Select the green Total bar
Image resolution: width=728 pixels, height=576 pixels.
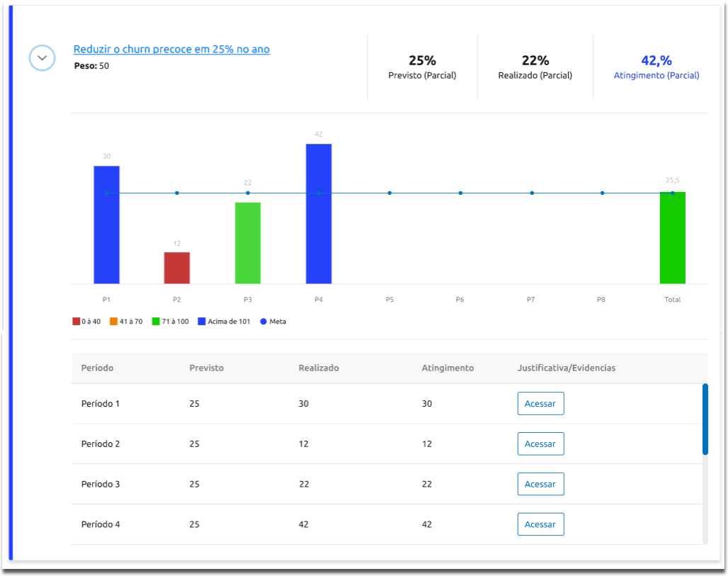pos(672,238)
